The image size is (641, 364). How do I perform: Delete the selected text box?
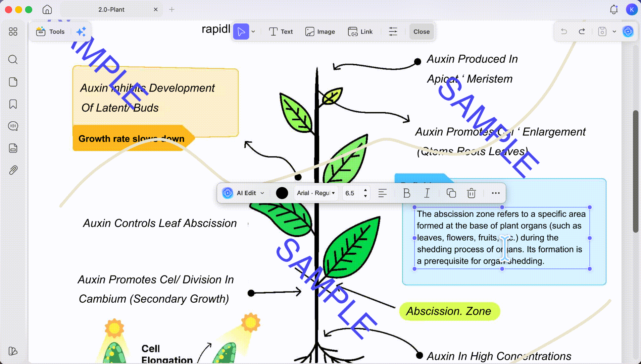pos(472,193)
